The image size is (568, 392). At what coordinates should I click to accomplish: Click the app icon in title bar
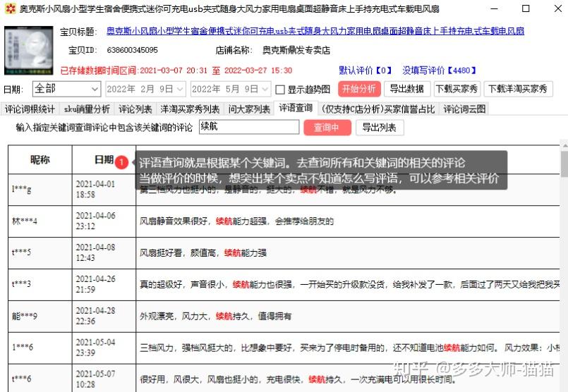[9, 9]
